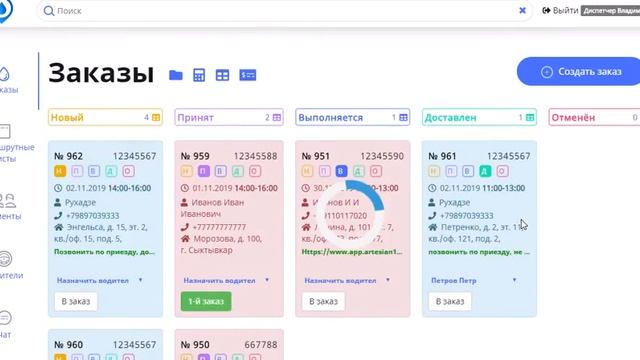Click customer Иванов Иван Иванович
The width and height of the screenshot is (640, 360).
[212, 208]
